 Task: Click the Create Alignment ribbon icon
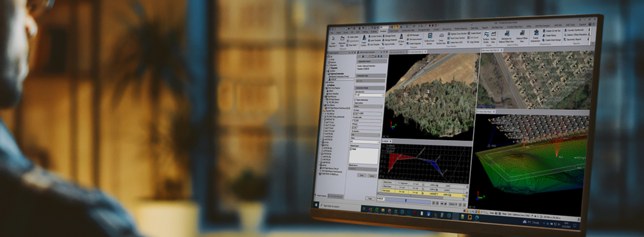pyautogui.click(x=333, y=42)
